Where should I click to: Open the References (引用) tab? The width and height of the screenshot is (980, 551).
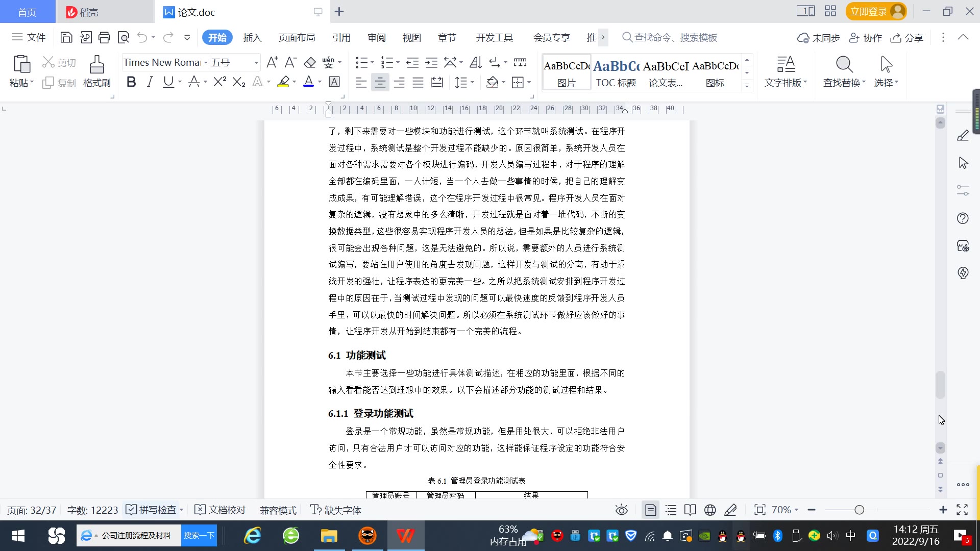[x=341, y=38]
